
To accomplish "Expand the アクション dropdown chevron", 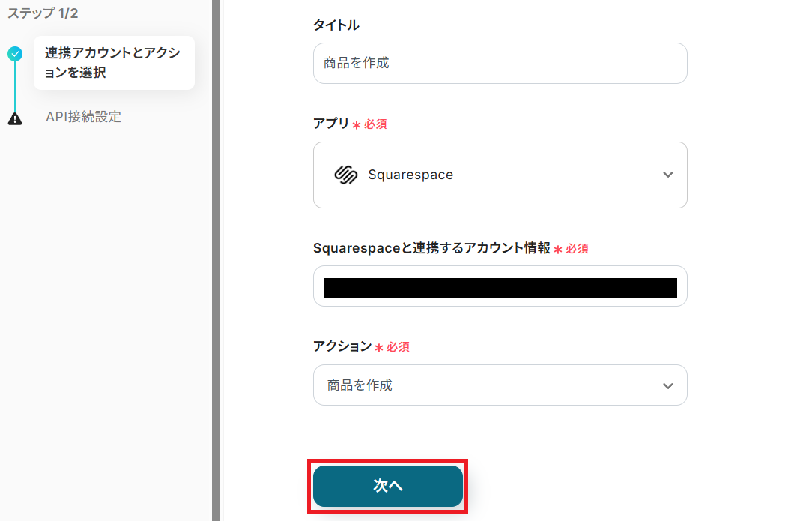I will [668, 385].
